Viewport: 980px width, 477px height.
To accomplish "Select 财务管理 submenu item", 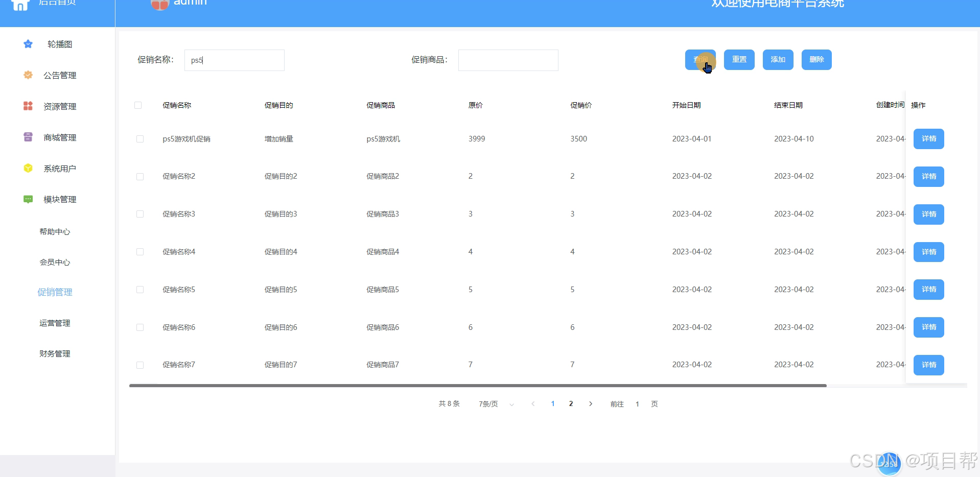I will coord(55,353).
